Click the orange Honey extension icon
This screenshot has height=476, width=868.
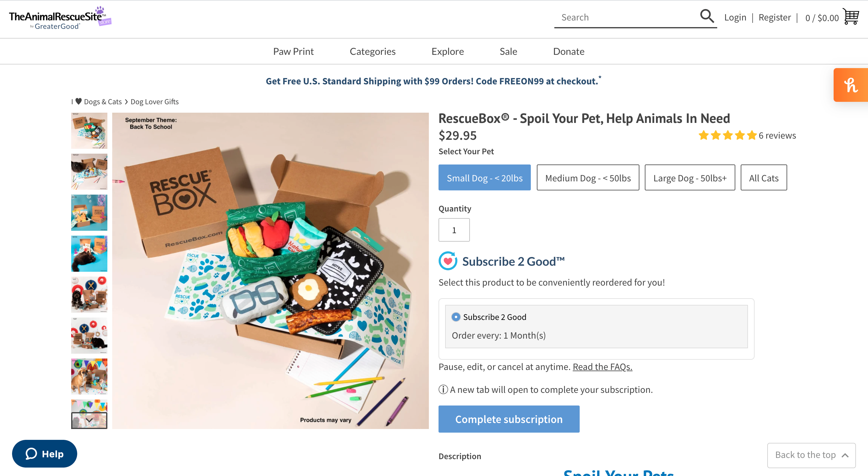(851, 85)
